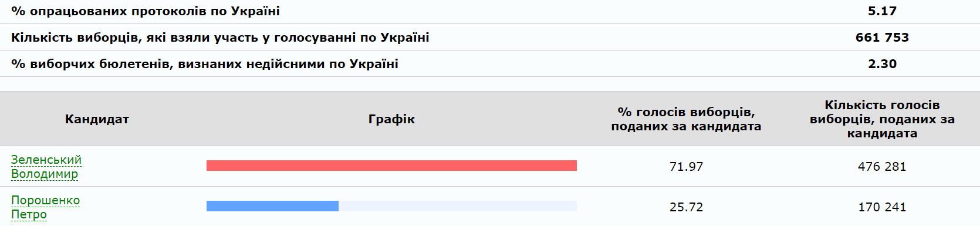Click the '% виборчих бюлетенів, визнаних недійсними' label
Screen dimensions: 980x226
tap(205, 64)
